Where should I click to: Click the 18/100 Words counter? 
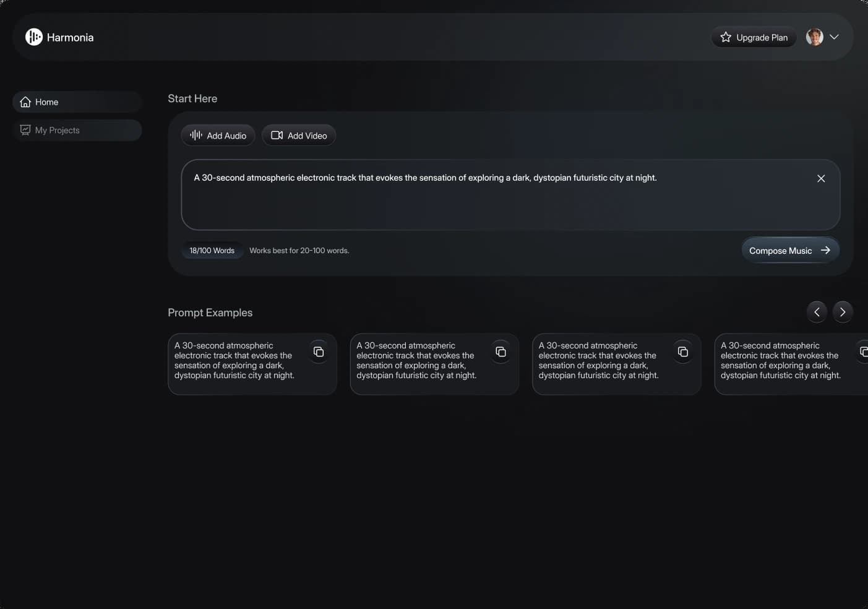(212, 251)
